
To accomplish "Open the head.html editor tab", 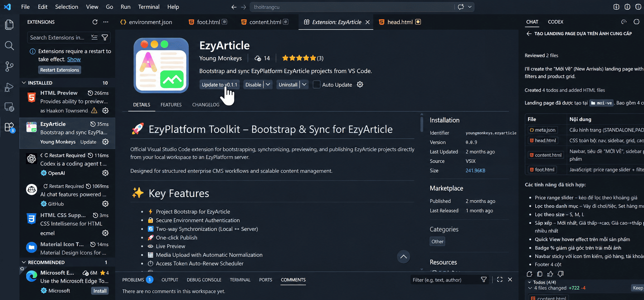I will pyautogui.click(x=400, y=22).
